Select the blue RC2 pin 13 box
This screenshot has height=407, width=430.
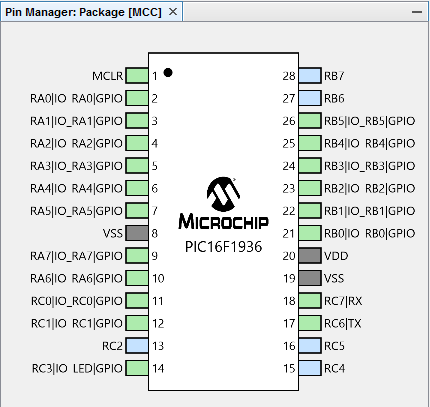coord(137,346)
